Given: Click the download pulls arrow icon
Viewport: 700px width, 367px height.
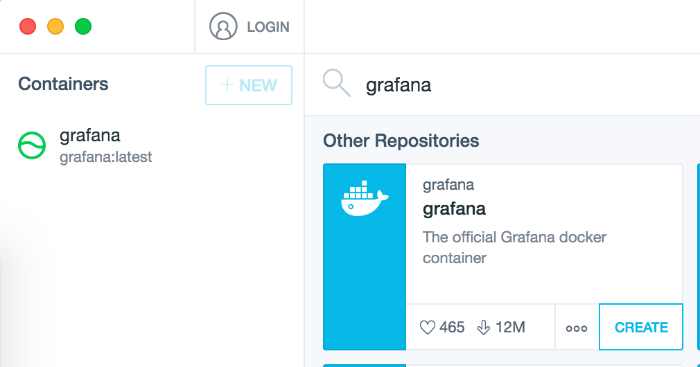Looking at the screenshot, I should pyautogui.click(x=483, y=328).
